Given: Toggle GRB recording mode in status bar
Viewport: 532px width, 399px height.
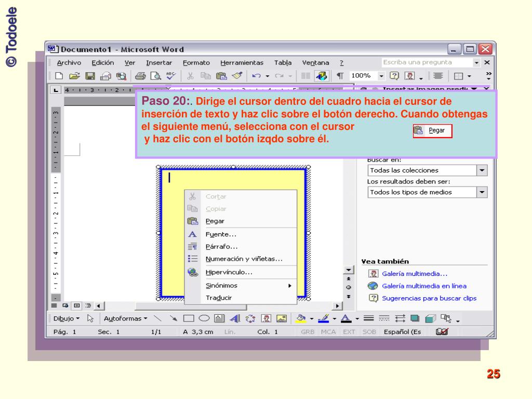Looking at the screenshot, I should click(308, 332).
